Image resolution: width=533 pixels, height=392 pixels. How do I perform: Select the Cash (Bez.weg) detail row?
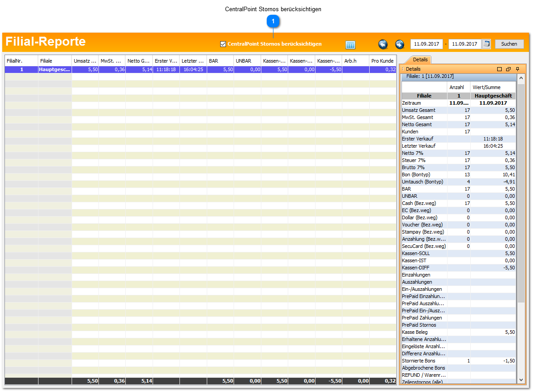[459, 203]
